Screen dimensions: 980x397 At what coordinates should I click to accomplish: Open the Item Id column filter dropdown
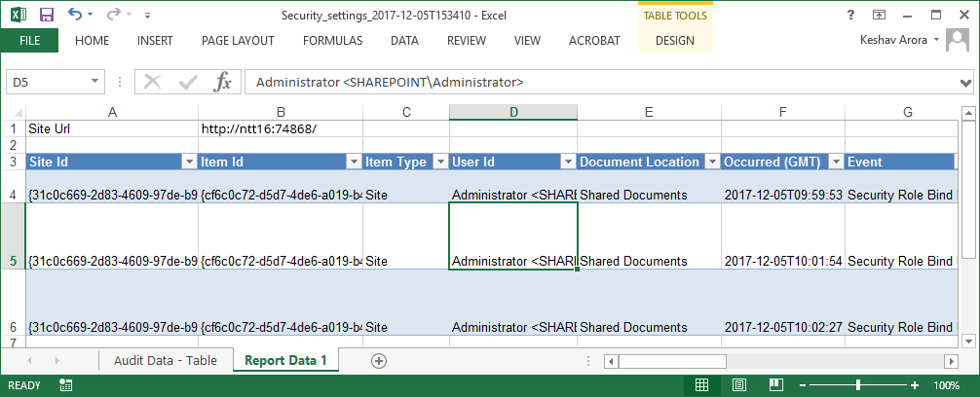[354, 162]
